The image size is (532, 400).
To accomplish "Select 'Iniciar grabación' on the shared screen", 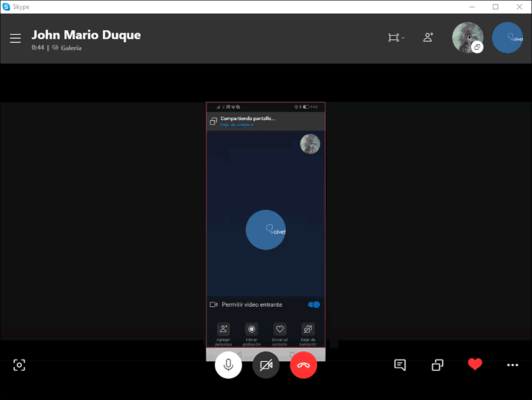I will coord(252,329).
